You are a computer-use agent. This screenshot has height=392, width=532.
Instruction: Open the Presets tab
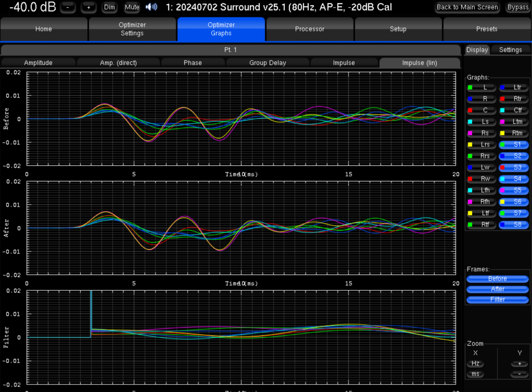click(487, 29)
